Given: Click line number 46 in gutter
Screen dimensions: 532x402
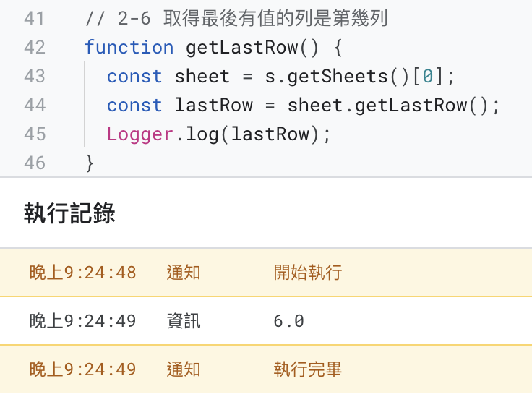Looking at the screenshot, I should click(x=34, y=163).
